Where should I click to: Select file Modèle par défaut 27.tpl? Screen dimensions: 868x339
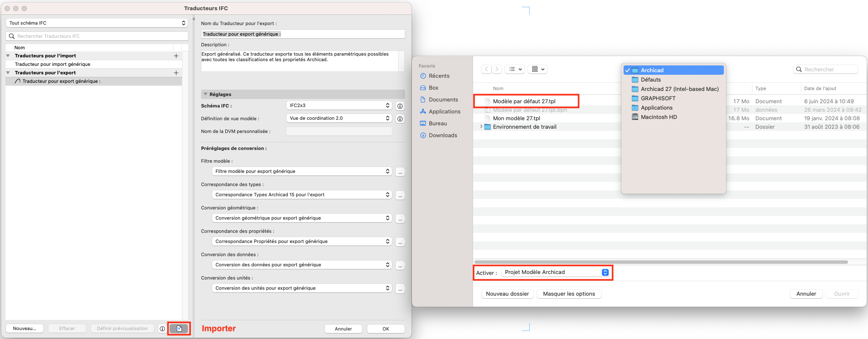(x=524, y=101)
